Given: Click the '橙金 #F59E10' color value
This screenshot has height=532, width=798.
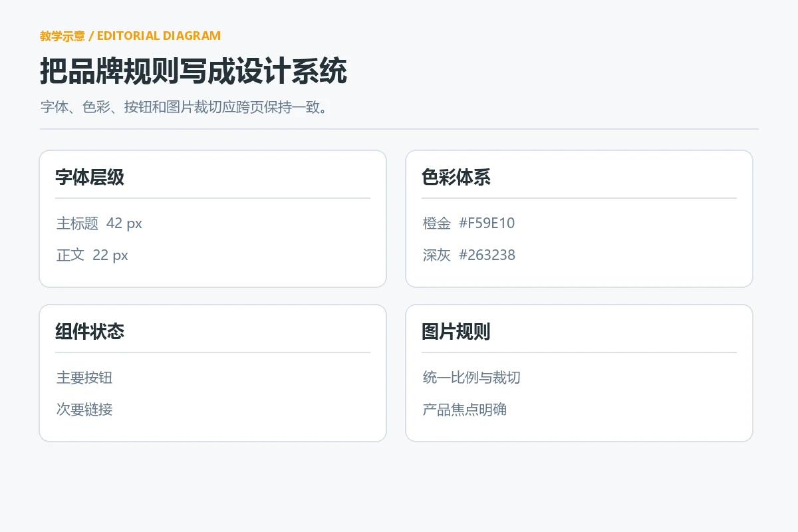Looking at the screenshot, I should (x=469, y=223).
